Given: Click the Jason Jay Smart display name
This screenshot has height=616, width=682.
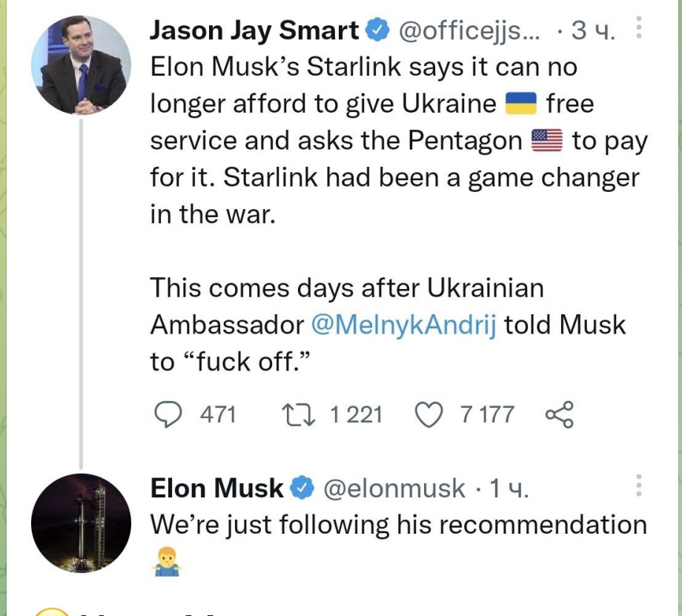Looking at the screenshot, I should (255, 31).
